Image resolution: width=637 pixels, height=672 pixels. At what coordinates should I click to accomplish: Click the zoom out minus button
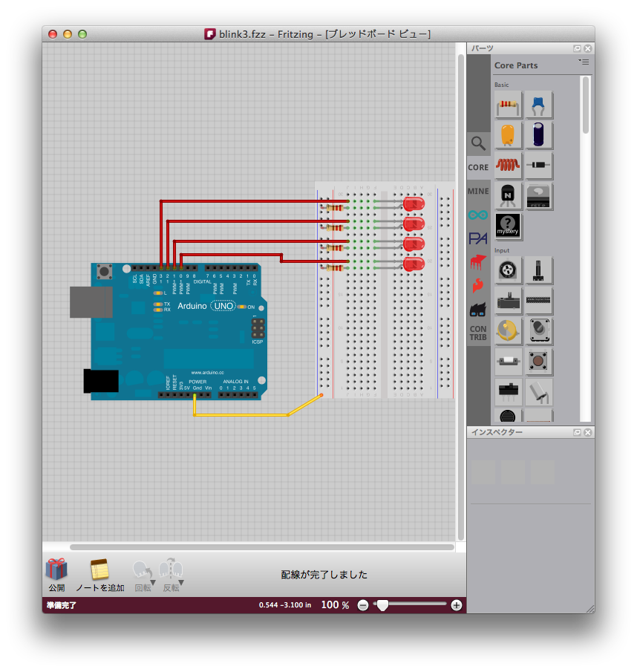point(363,605)
